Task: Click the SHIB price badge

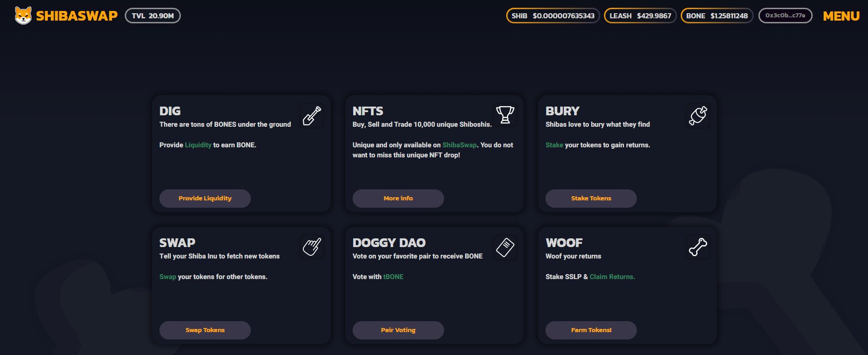Action: tap(553, 16)
